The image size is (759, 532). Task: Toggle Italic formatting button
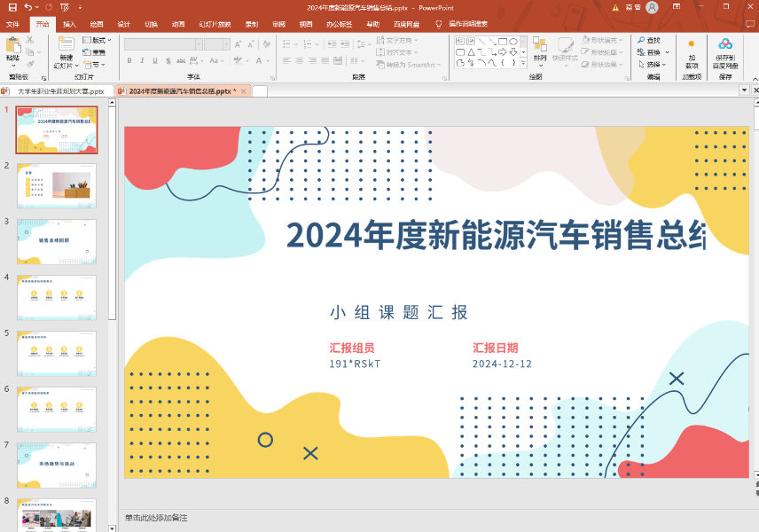pyautogui.click(x=142, y=61)
